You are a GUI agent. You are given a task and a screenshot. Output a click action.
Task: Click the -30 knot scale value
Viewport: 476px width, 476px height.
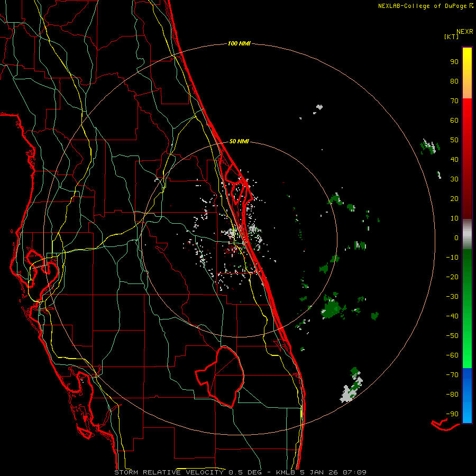[452, 297]
